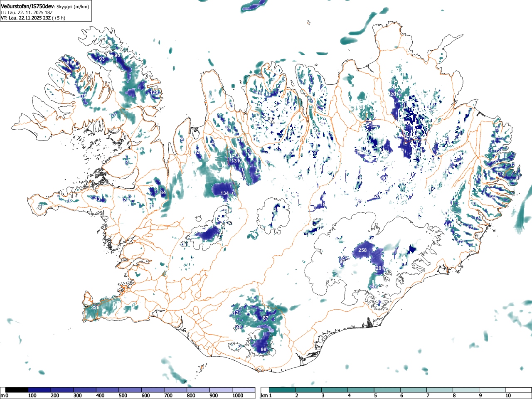Click the title 'Veðurstofan/IS750dev'

27,6
